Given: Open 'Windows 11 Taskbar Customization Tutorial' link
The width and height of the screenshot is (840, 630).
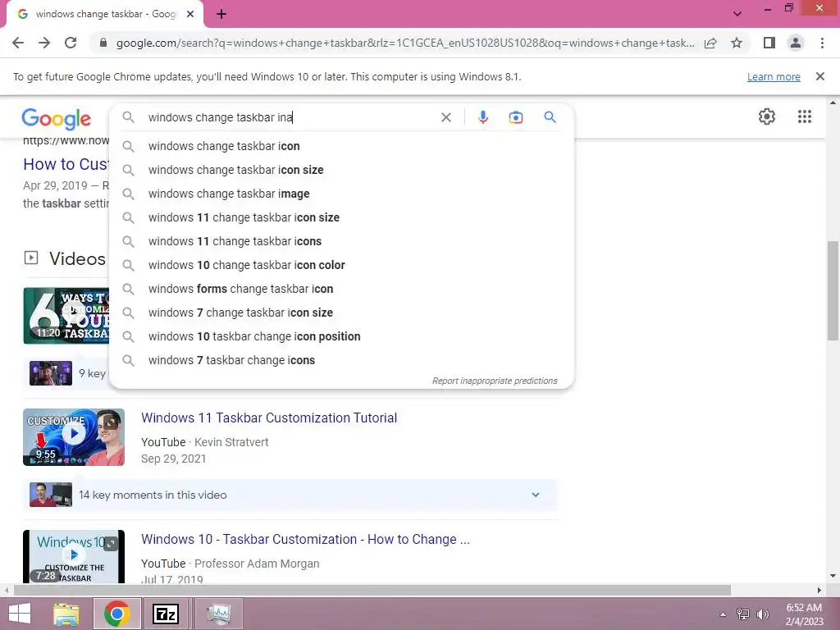Looking at the screenshot, I should click(269, 418).
